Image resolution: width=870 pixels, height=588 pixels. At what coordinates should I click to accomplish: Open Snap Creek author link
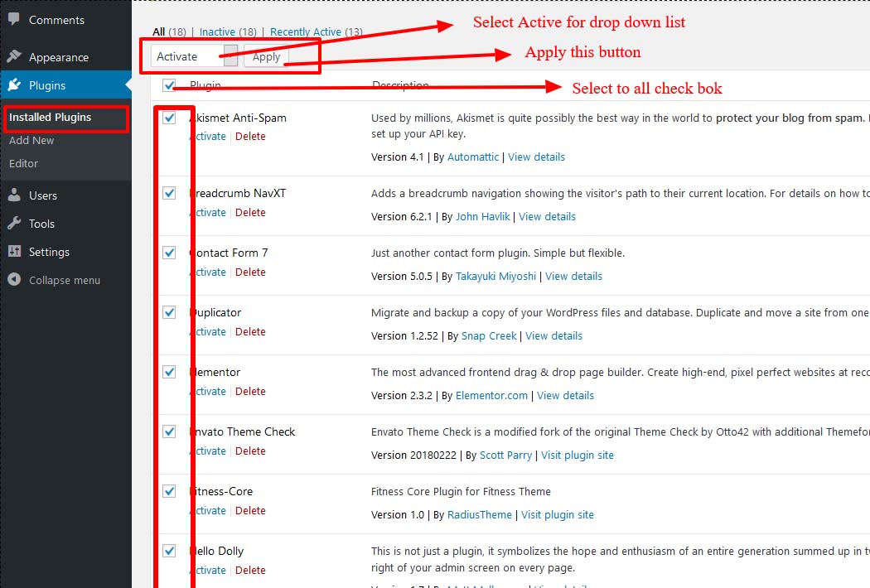pos(489,335)
